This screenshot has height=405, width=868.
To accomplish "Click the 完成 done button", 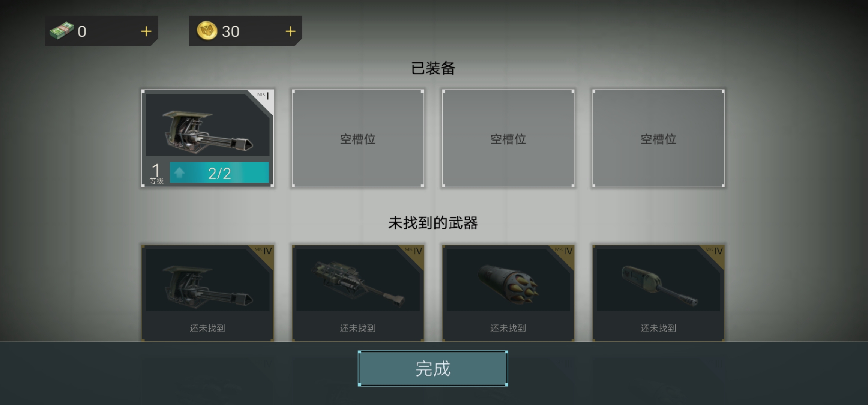I will pos(433,368).
